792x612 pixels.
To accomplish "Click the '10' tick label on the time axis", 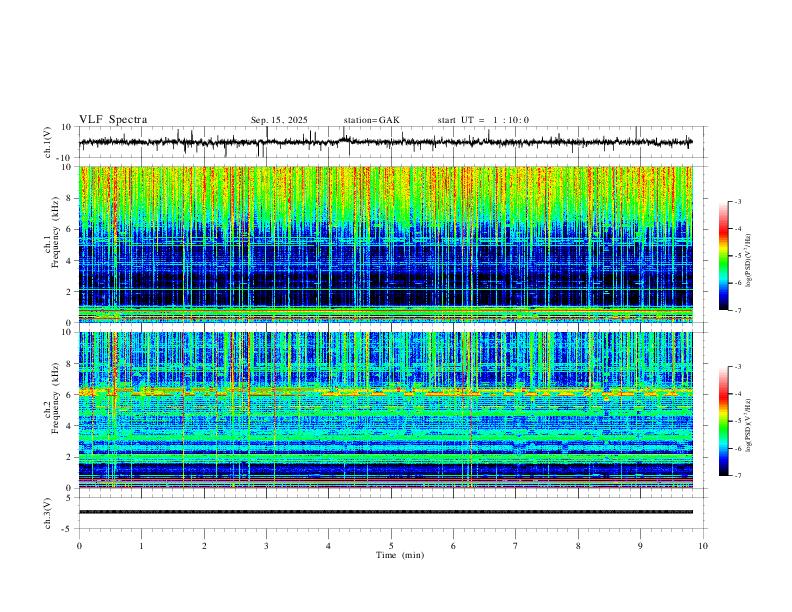I will [703, 546].
